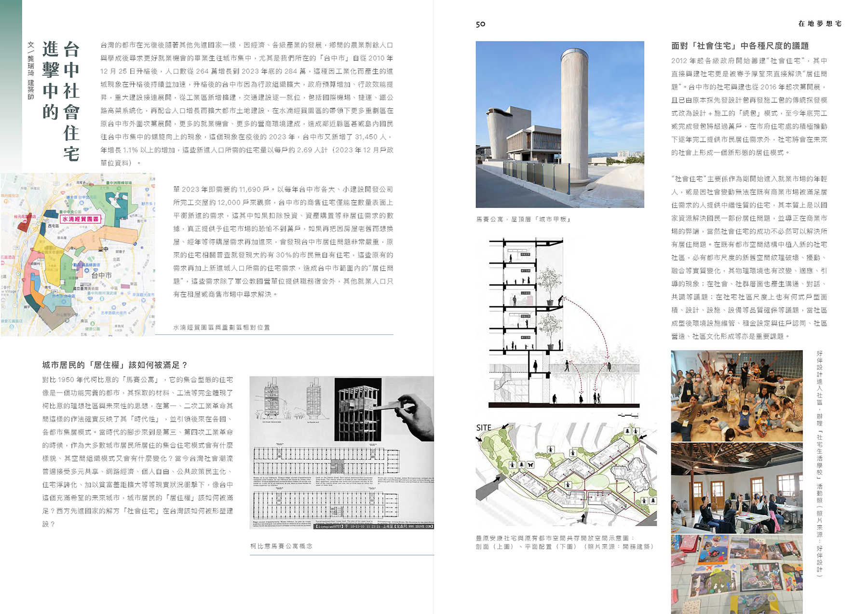Image resolution: width=868 pixels, height=614 pixels.
Task: Click the vertical title 台中社會住宅
Action: point(71,101)
